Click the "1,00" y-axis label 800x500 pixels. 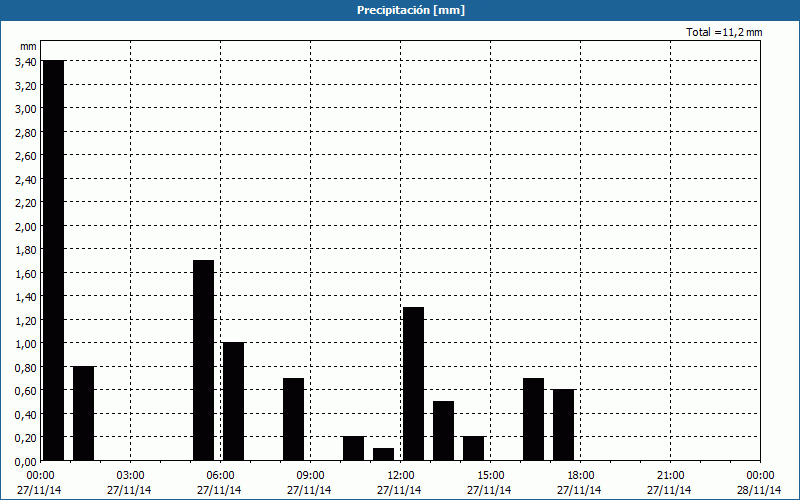(x=26, y=343)
